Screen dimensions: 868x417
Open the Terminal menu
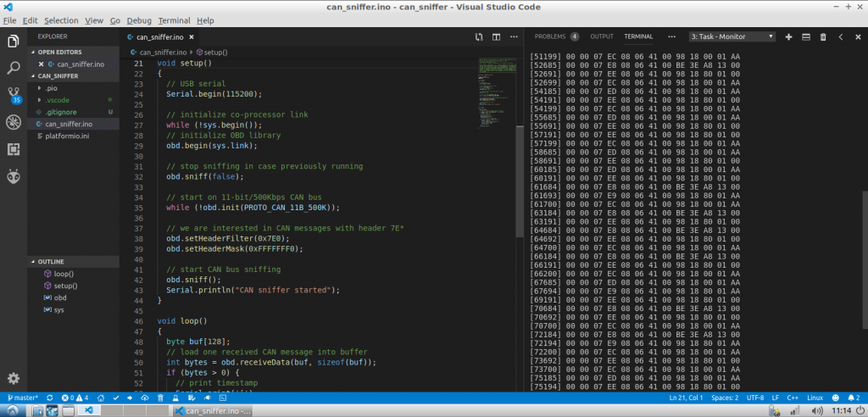(x=175, y=20)
